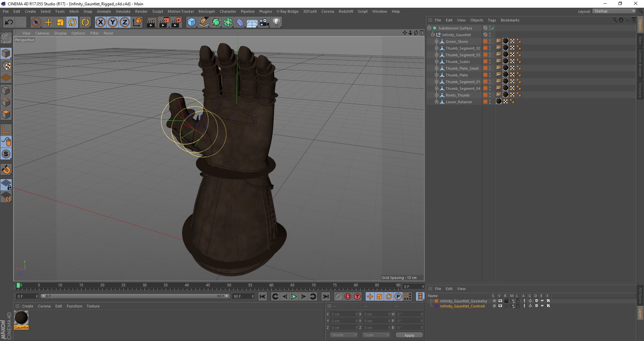Viewport: 644px width, 341px height.
Task: Collapse the Infinity_Gauntlet null
Action: [433, 35]
